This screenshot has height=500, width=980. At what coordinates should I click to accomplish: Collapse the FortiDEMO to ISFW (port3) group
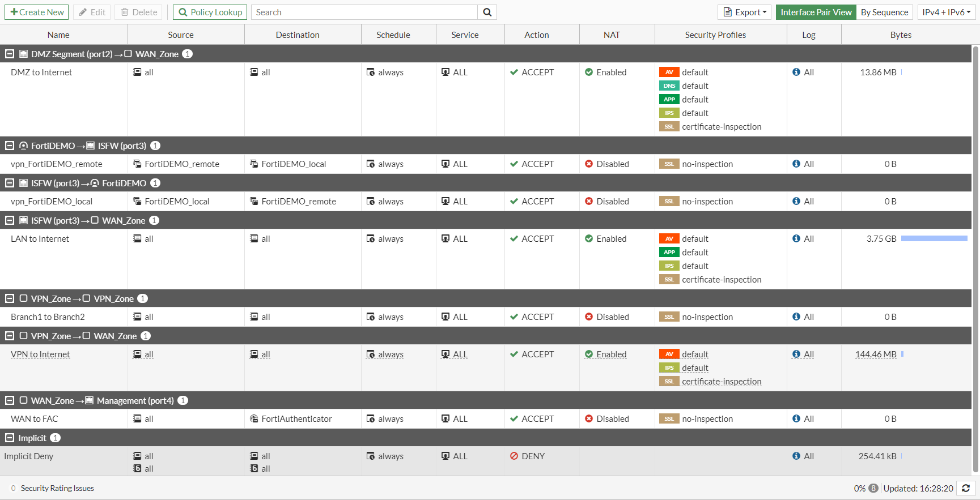10,146
